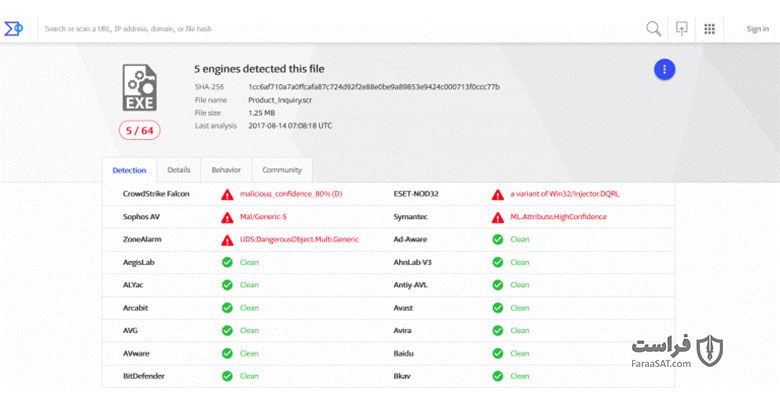Switch to the Detection tab

(x=129, y=170)
